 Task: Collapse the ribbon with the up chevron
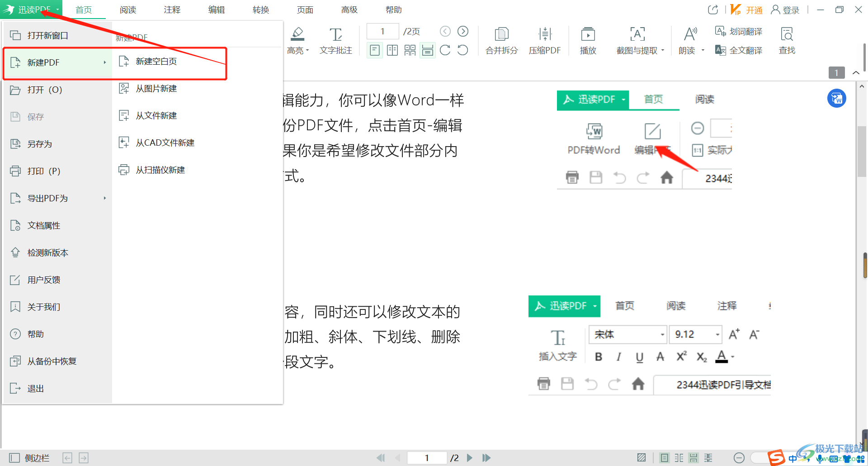pyautogui.click(x=856, y=72)
